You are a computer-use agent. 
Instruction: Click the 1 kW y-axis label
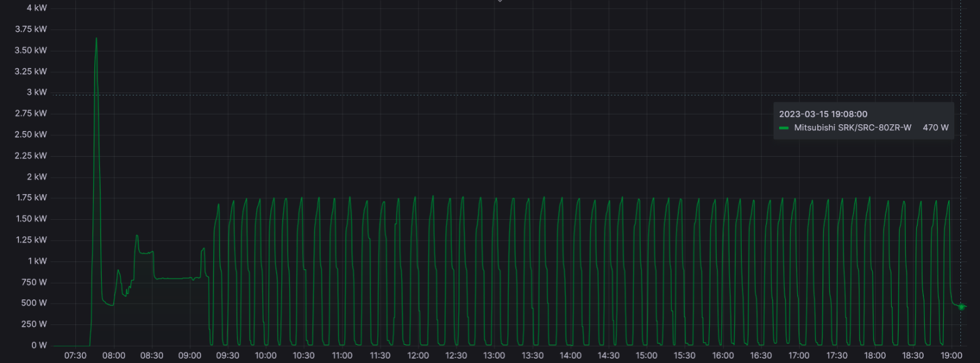tap(37, 261)
